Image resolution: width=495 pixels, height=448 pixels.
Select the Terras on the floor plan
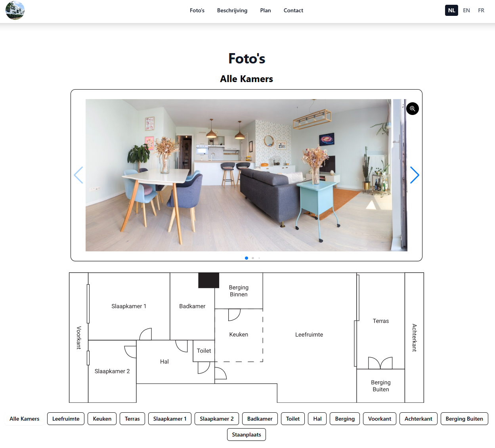(380, 321)
